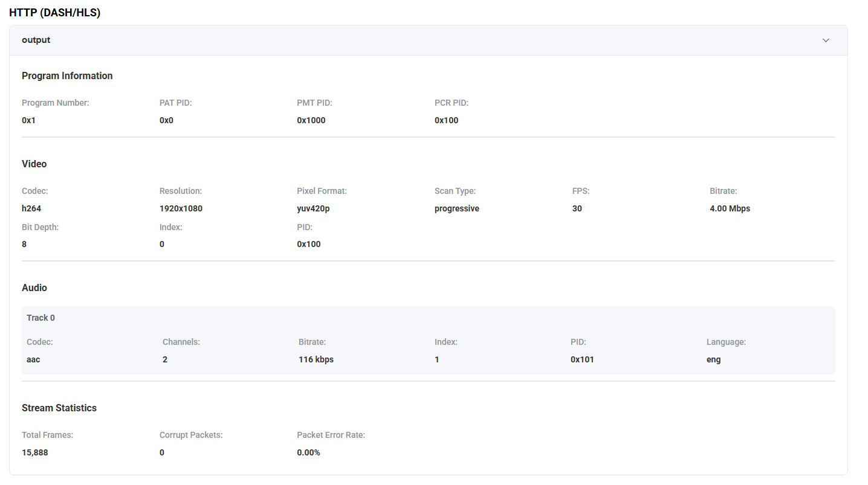The height and width of the screenshot is (485, 868).
Task: Click the audio language value eng
Action: [x=713, y=359]
